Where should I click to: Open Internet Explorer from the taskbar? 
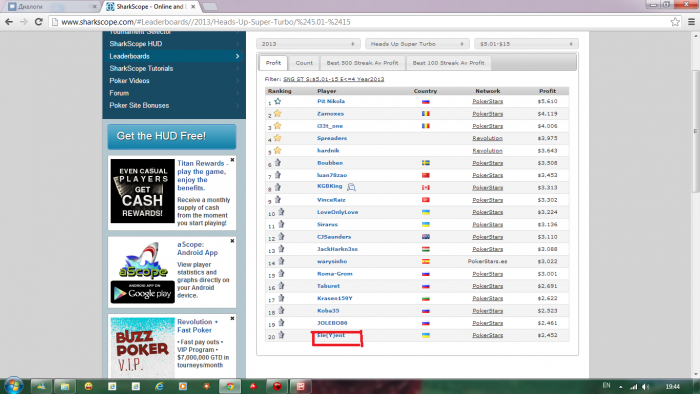click(159, 386)
